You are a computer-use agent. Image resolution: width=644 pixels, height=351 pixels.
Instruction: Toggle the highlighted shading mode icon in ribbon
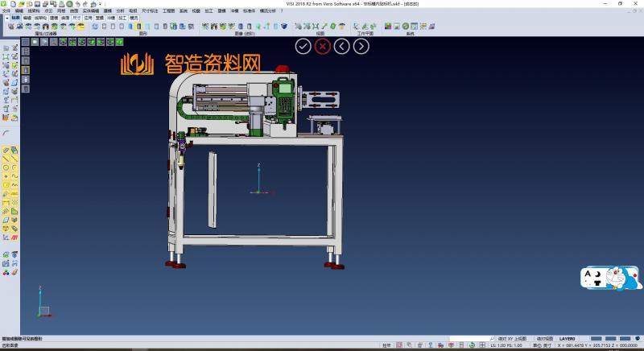coord(139,27)
